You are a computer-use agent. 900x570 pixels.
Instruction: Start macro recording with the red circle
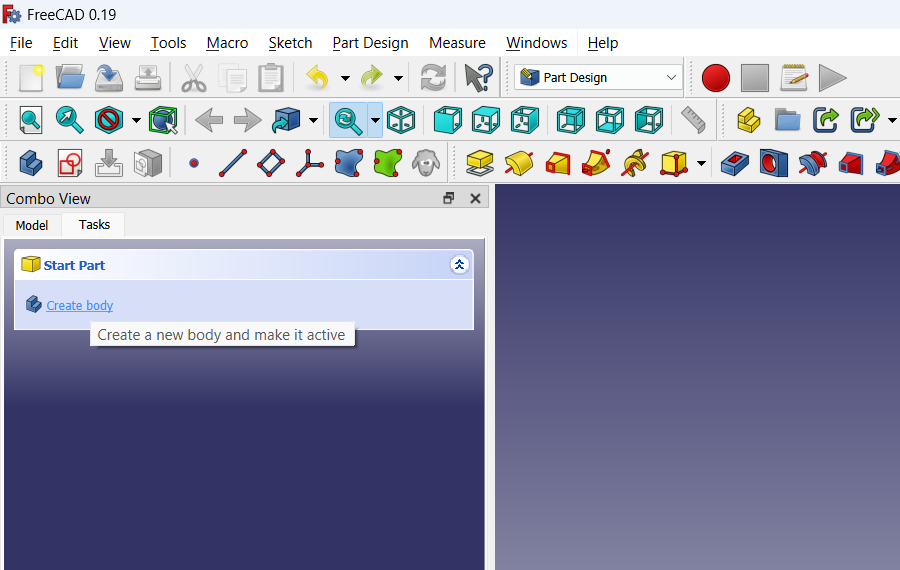pos(716,78)
